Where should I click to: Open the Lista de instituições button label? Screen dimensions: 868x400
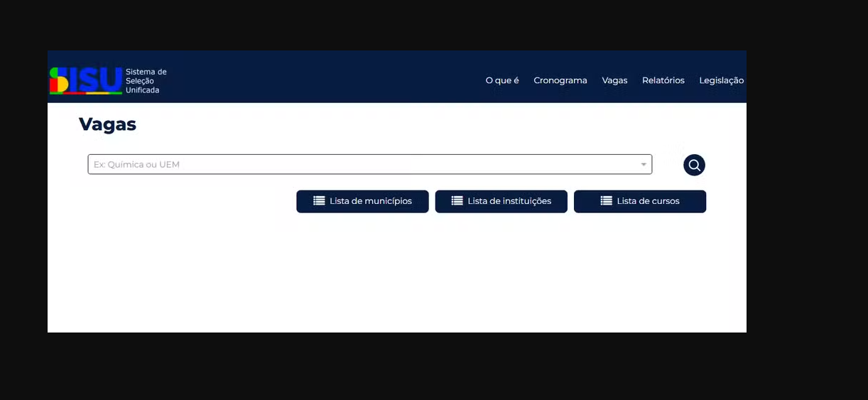click(509, 201)
